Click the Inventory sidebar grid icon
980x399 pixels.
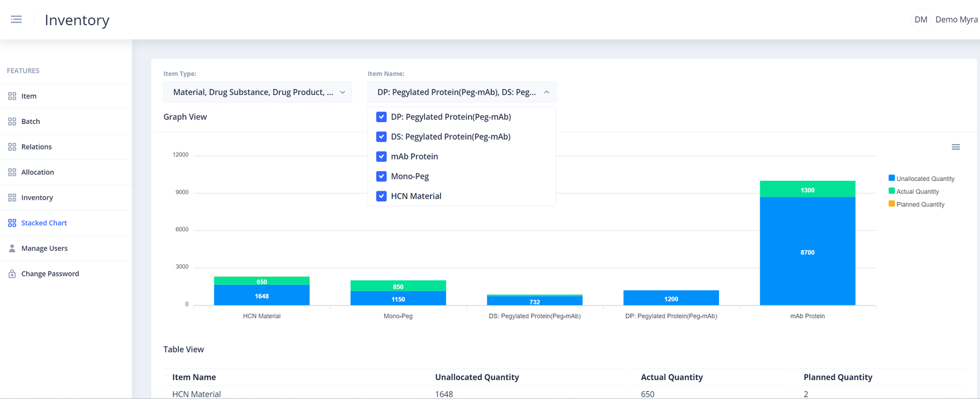coord(12,197)
